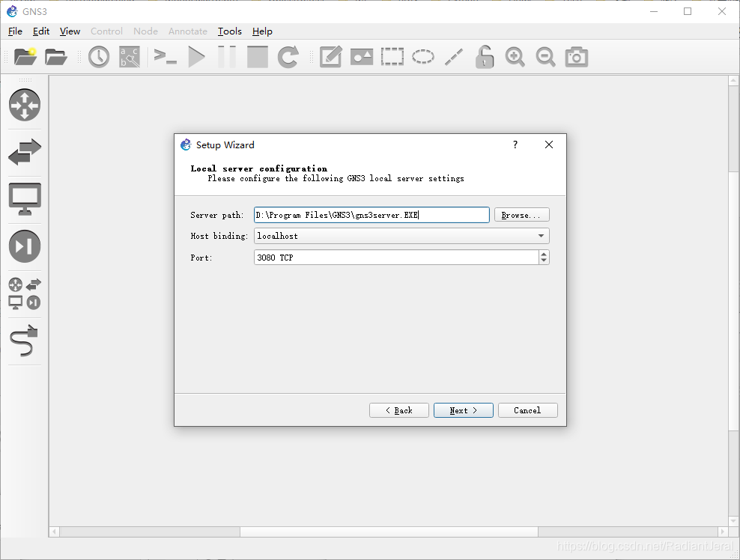Increase the Port number with up arrow

[545, 254]
